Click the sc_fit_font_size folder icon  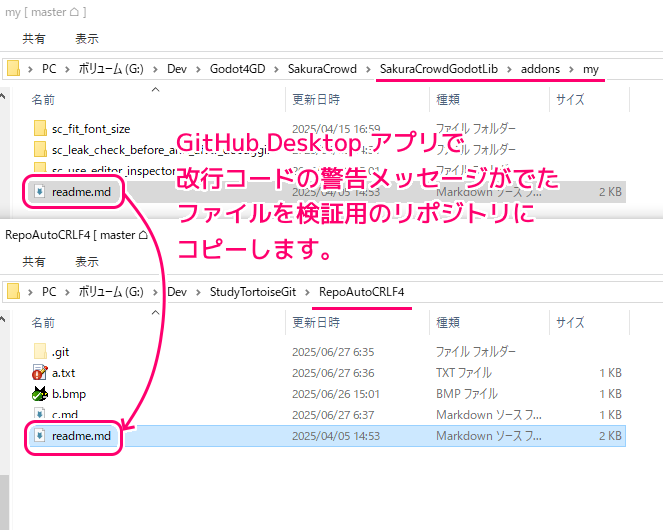[40, 129]
